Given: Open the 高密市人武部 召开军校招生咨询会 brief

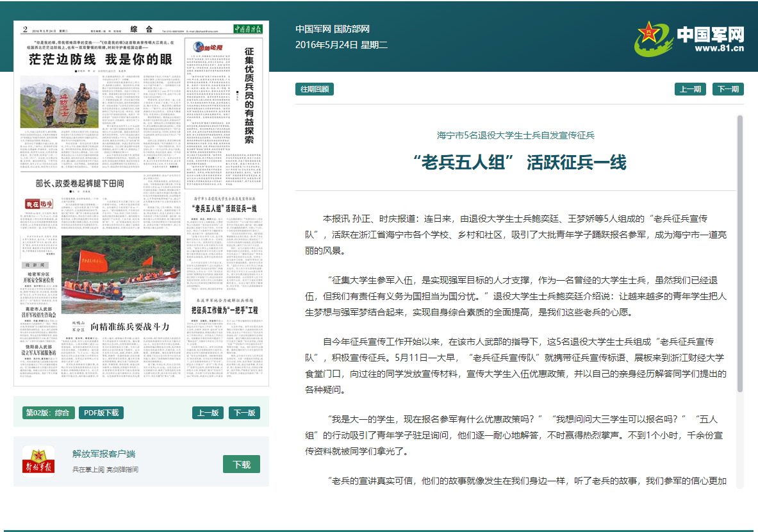Looking at the screenshot, I should (38, 312).
